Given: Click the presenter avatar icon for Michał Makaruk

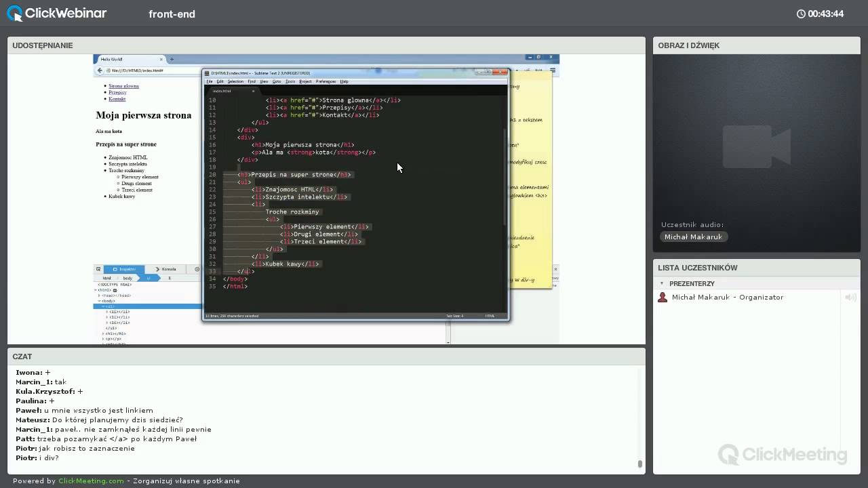Looking at the screenshot, I should (x=663, y=297).
